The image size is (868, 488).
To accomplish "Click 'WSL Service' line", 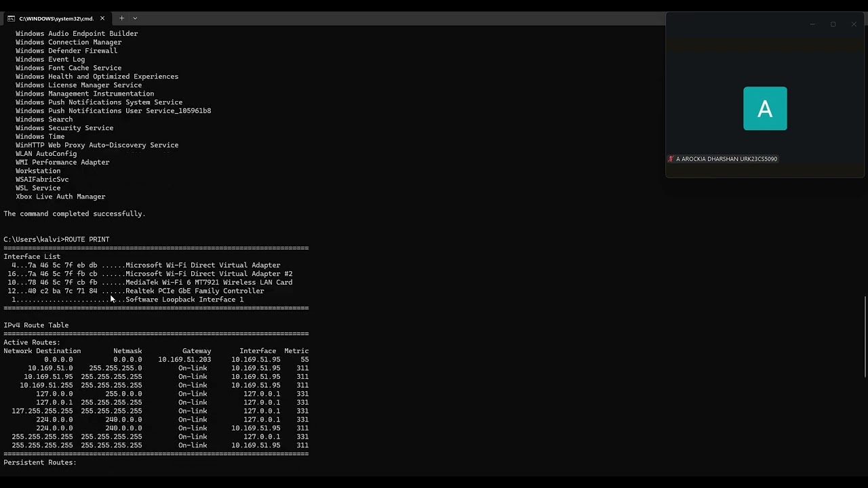I will click(38, 188).
